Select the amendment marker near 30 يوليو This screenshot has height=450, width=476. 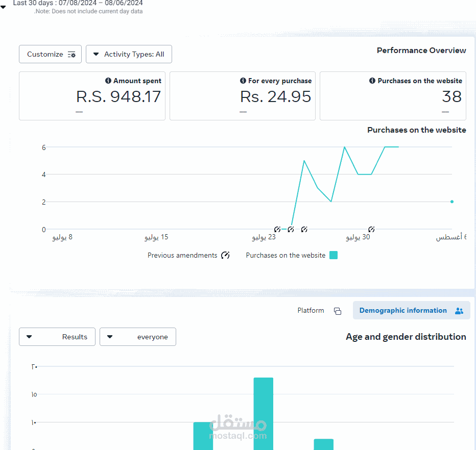coord(371,229)
